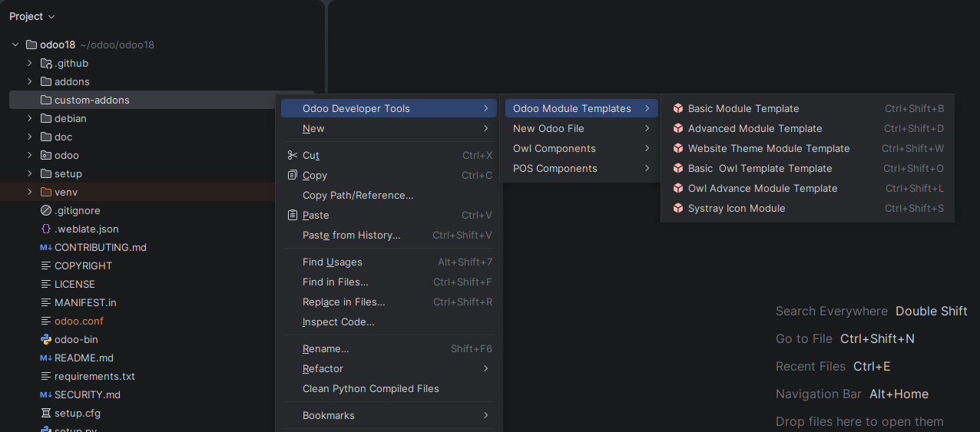Click the Basic Owl Template Template cube icon
The height and width of the screenshot is (432, 980).
point(678,168)
